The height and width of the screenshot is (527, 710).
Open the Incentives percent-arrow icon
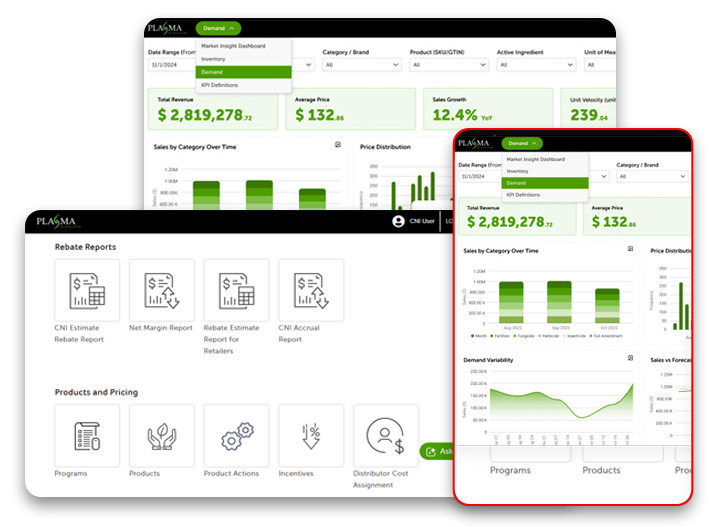pos(311,435)
